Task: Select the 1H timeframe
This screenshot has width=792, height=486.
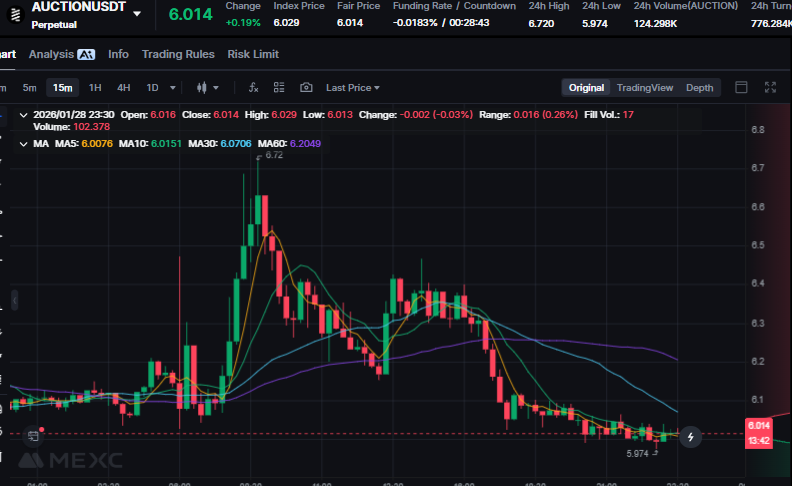Action: point(95,88)
